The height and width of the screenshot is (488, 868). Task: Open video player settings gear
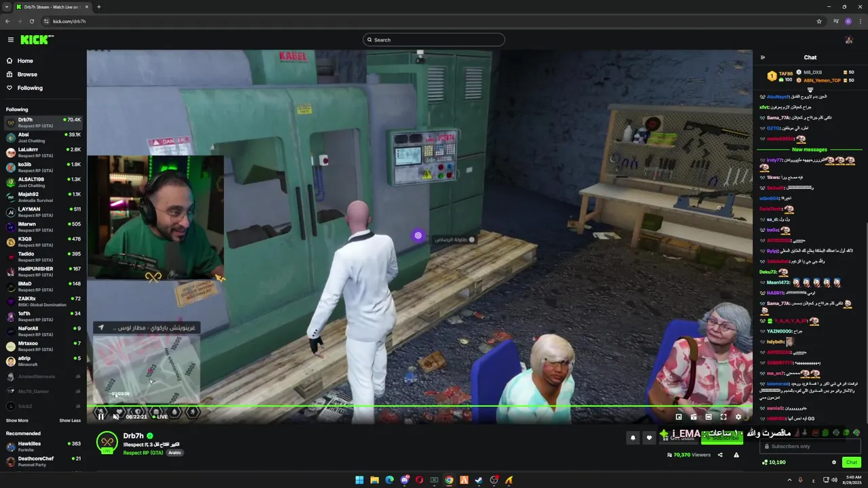[x=738, y=417]
